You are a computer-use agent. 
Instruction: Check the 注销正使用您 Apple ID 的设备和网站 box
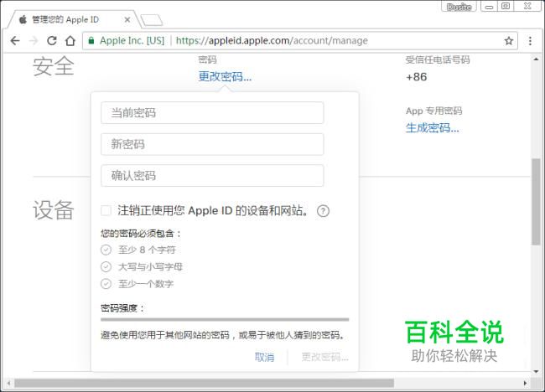pos(106,210)
